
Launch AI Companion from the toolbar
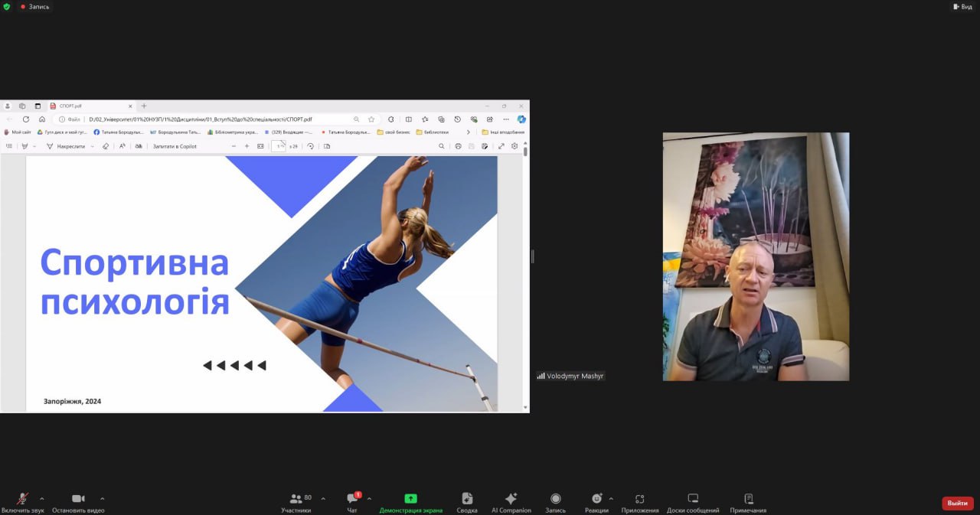(511, 502)
